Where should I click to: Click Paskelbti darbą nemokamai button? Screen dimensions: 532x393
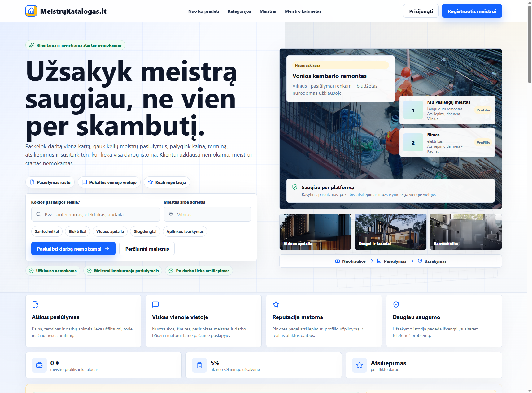click(73, 249)
